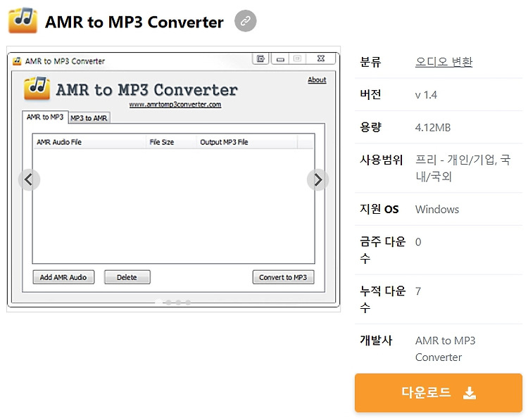This screenshot has width=528, height=420.
Task: Click the 버전 label
Action: (x=370, y=94)
